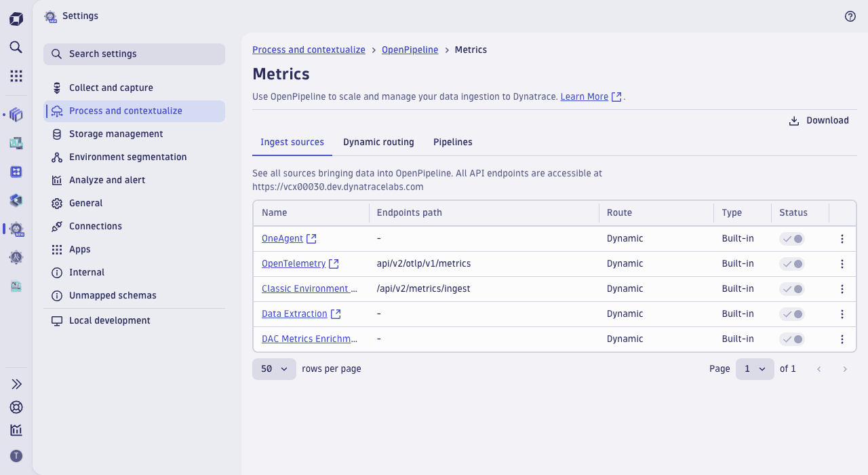
Task: Open the apps grid launcher icon
Action: pyautogui.click(x=16, y=76)
